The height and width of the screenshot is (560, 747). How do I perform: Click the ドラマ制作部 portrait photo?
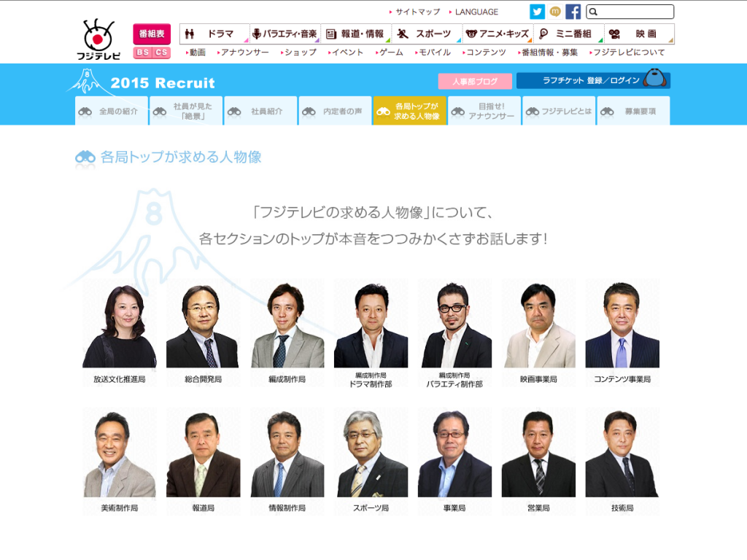click(372, 324)
